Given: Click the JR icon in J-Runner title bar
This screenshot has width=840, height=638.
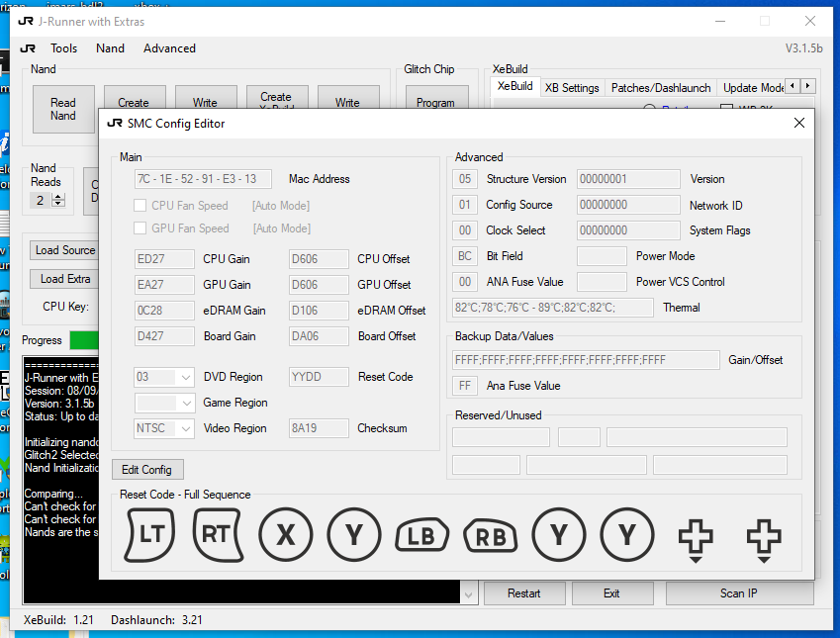Looking at the screenshot, I should [26, 22].
